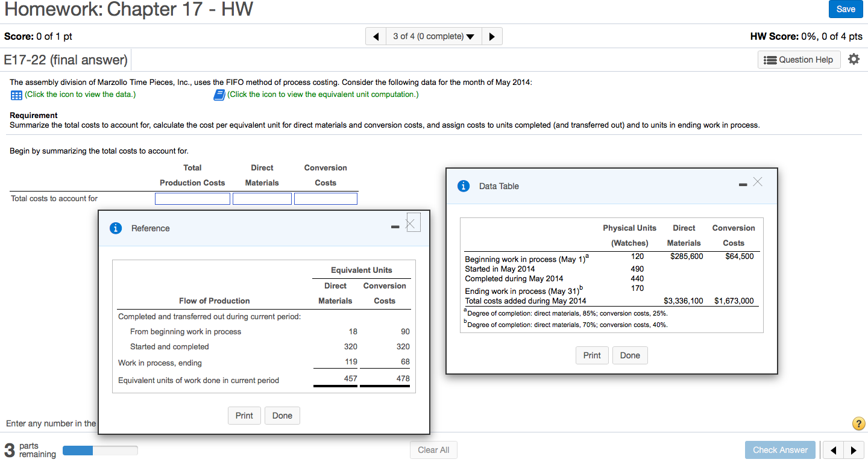Click the E17-22 (final answer) tab
The image size is (868, 471).
click(x=66, y=60)
